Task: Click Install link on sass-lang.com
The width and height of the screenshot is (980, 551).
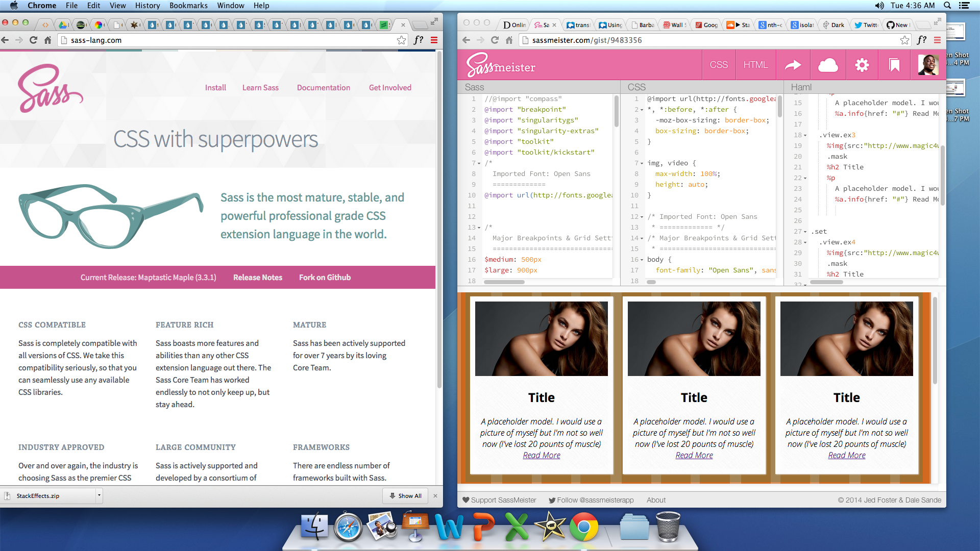Action: [x=215, y=88]
